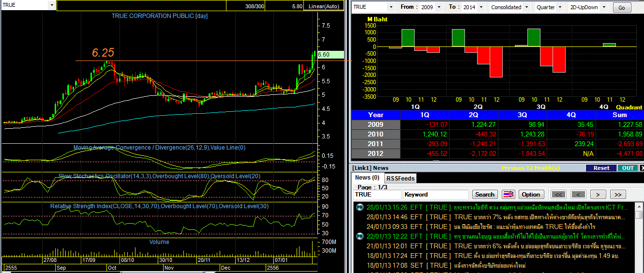Go to last news page with >>
Image resolution: width=644 pixels, height=273 pixels.
(x=618, y=194)
